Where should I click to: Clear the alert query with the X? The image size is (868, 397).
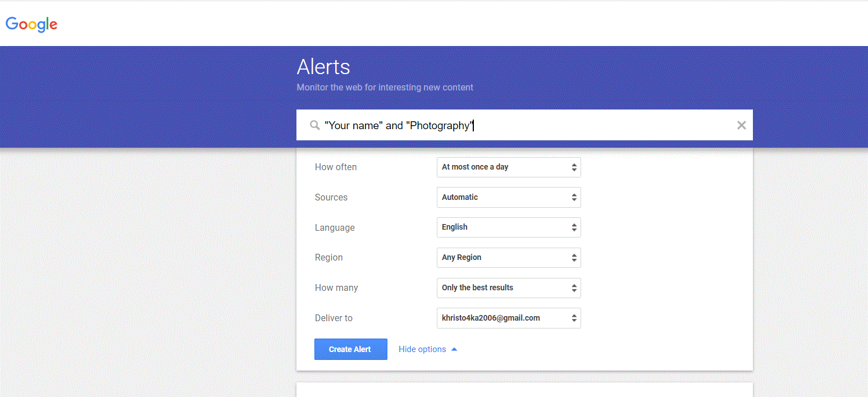[741, 125]
